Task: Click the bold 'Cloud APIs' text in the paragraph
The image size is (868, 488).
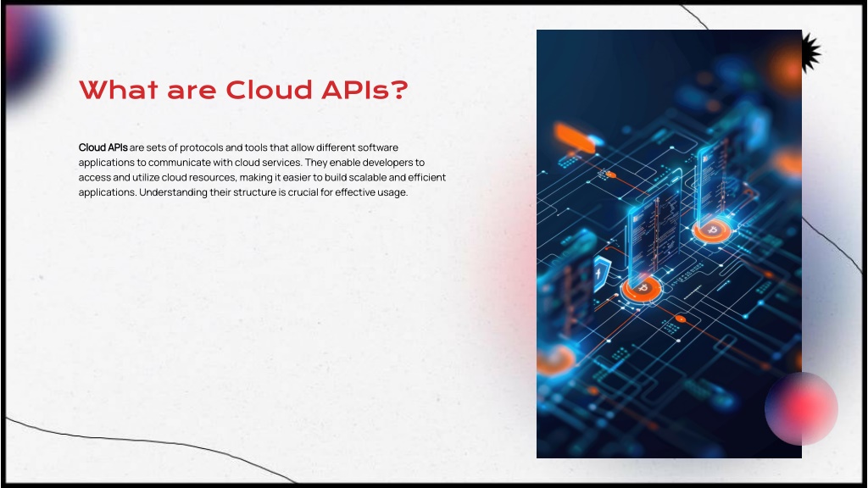Action: pyautogui.click(x=103, y=147)
